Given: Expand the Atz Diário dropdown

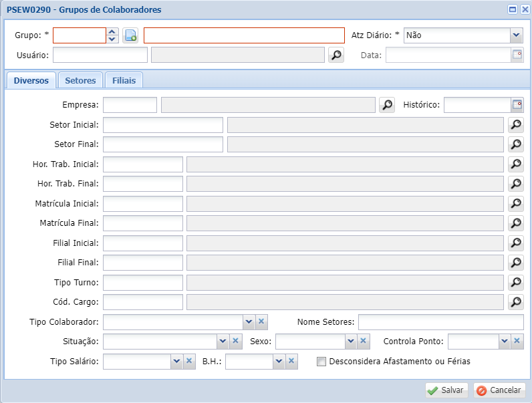Looking at the screenshot, I should tap(516, 35).
